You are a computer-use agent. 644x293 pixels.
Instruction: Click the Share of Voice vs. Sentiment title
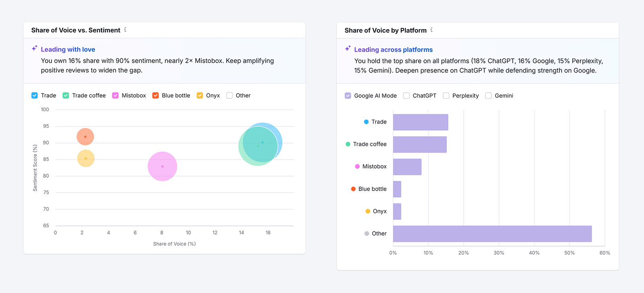pos(76,30)
